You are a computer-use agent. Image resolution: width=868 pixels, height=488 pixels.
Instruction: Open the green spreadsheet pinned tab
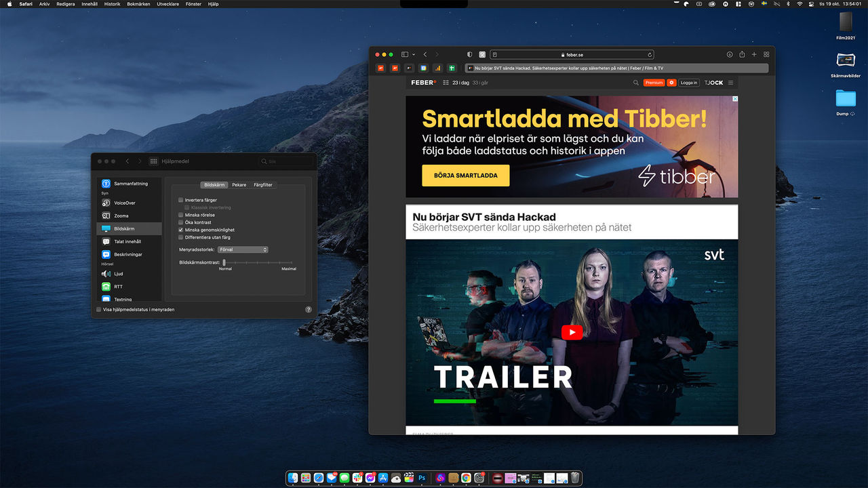point(452,68)
